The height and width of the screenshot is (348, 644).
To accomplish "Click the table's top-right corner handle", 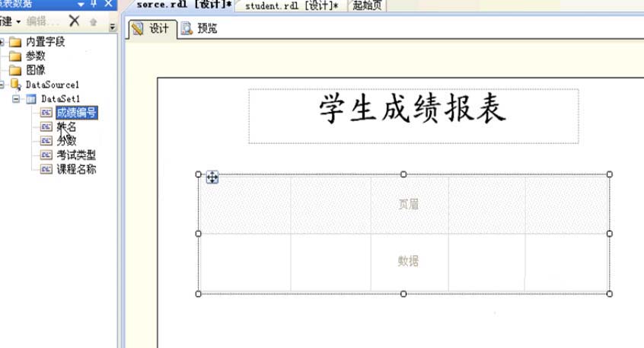I will 610,174.
